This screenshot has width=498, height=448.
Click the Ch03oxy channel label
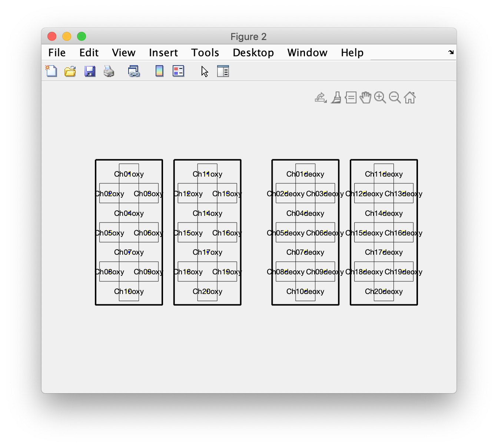pyautogui.click(x=149, y=194)
